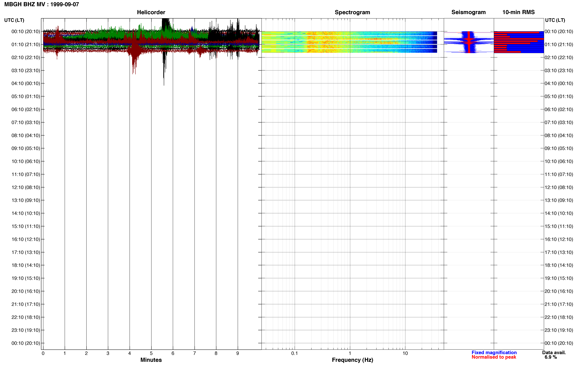Screen dimensions: 588x368
Task: Click the left '23:10 (19:10)' time label
Action: tap(26, 330)
